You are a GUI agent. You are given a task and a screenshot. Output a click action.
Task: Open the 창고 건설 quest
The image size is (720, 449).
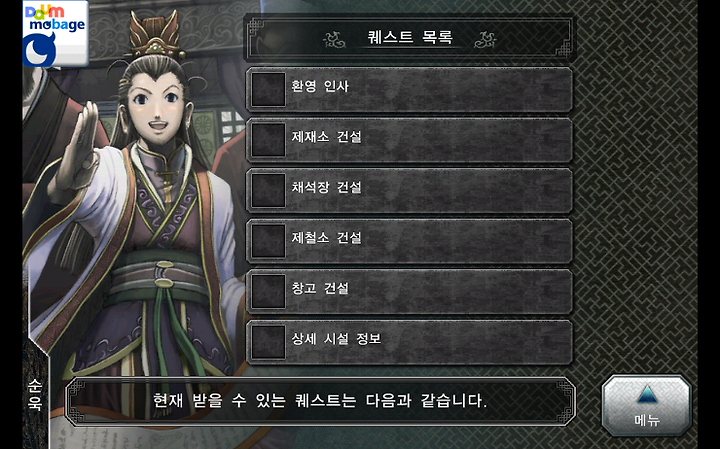click(x=409, y=292)
